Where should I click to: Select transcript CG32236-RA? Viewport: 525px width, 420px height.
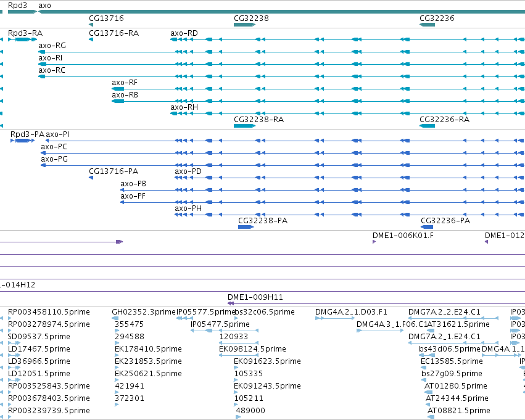pos(444,120)
